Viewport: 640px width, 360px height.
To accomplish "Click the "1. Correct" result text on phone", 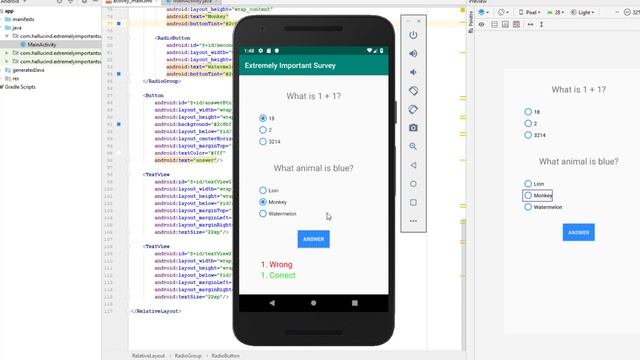I will (x=278, y=275).
